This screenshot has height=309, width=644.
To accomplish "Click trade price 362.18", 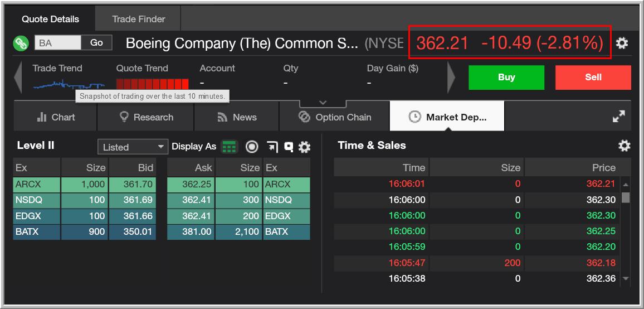I will pyautogui.click(x=601, y=263).
